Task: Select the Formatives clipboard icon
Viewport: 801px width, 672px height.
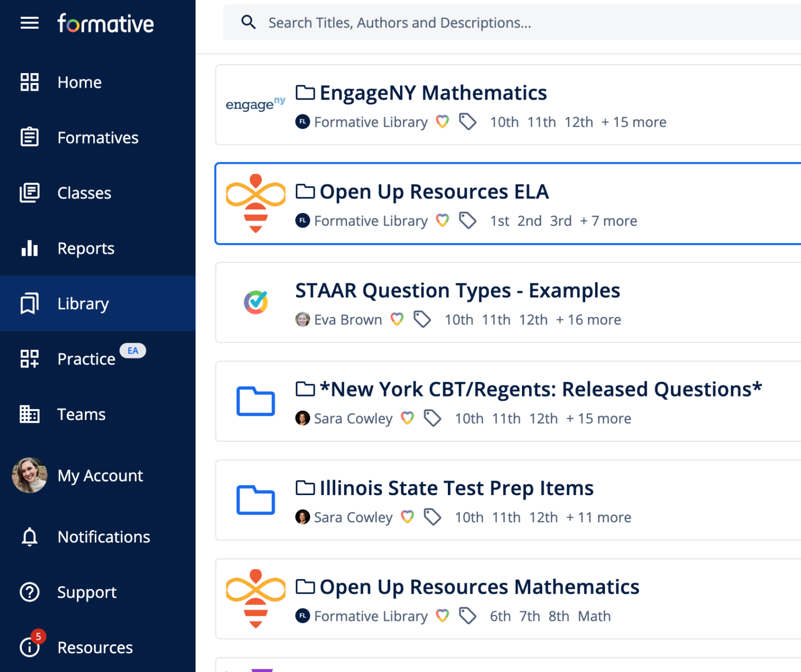Action: pos(29,137)
